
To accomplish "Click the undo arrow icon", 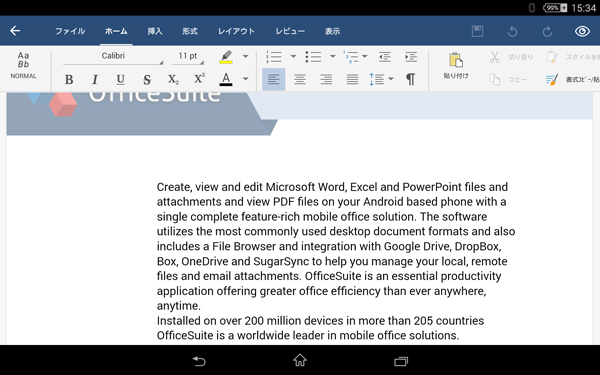I will [x=512, y=31].
